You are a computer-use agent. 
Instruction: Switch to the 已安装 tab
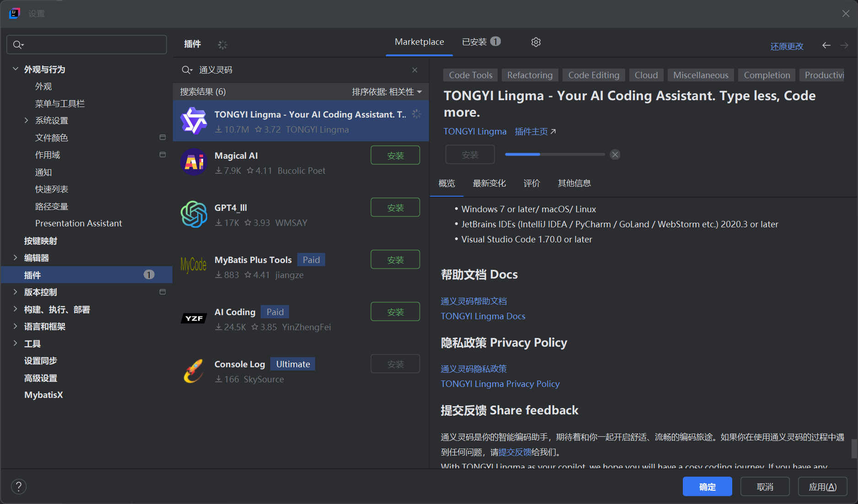[x=481, y=42]
